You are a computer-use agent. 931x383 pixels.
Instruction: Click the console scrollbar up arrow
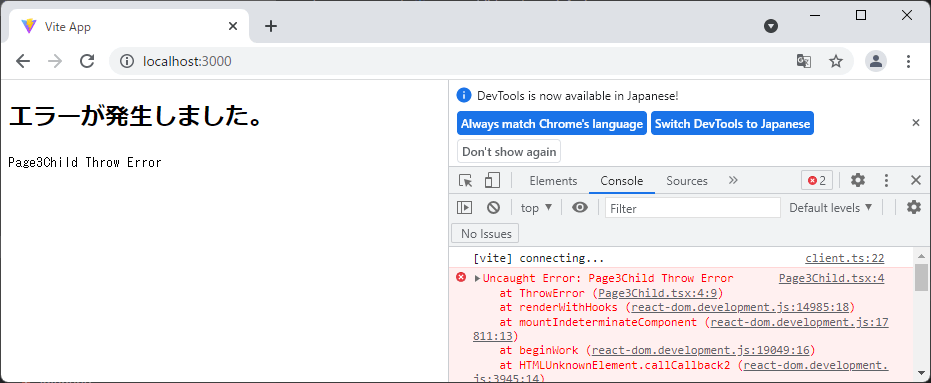coord(921,257)
